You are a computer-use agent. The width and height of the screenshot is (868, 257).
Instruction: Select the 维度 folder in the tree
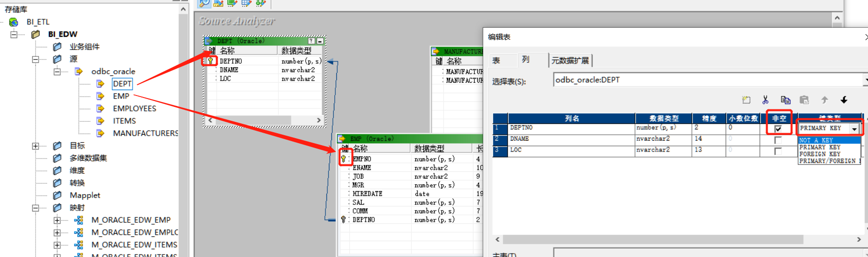(x=77, y=170)
